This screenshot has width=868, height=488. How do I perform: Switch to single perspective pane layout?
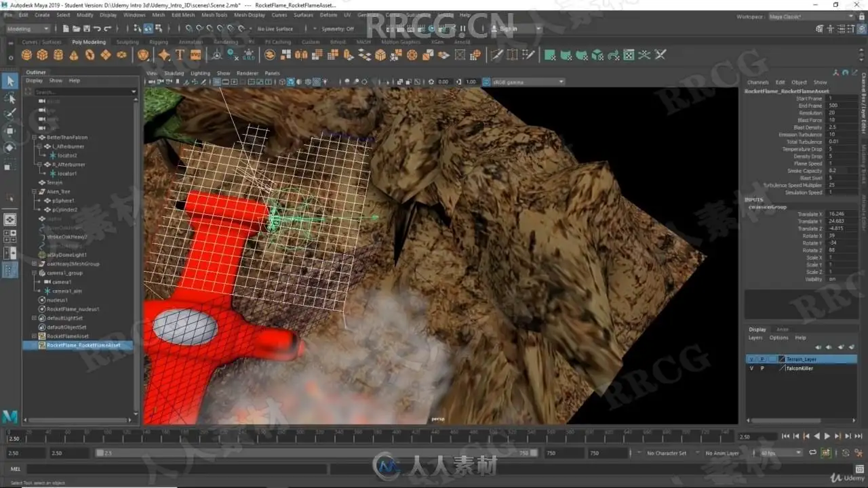pos(9,220)
